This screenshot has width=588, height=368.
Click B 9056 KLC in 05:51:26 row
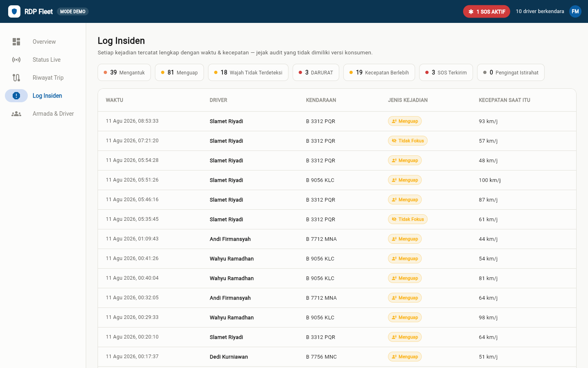pyautogui.click(x=320, y=180)
